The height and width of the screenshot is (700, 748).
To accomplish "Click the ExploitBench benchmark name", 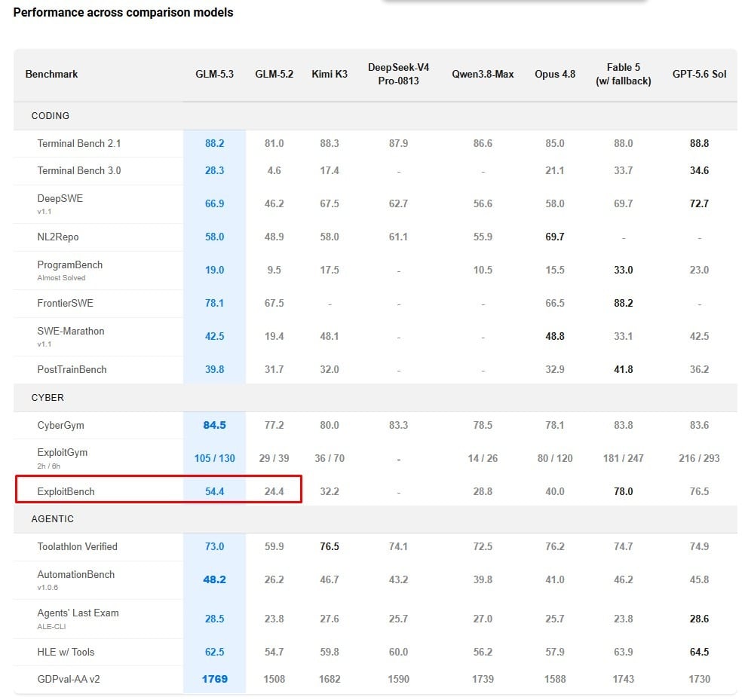I will (x=66, y=491).
